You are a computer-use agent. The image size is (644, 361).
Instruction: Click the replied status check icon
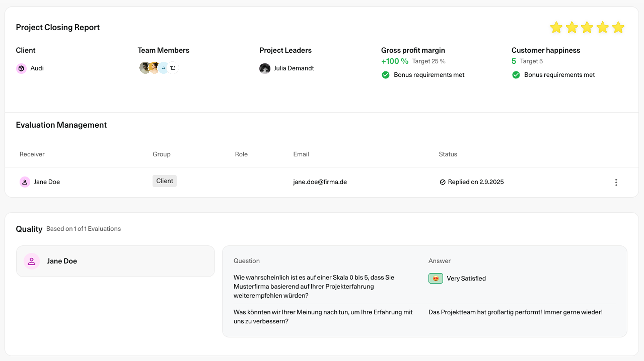click(442, 182)
